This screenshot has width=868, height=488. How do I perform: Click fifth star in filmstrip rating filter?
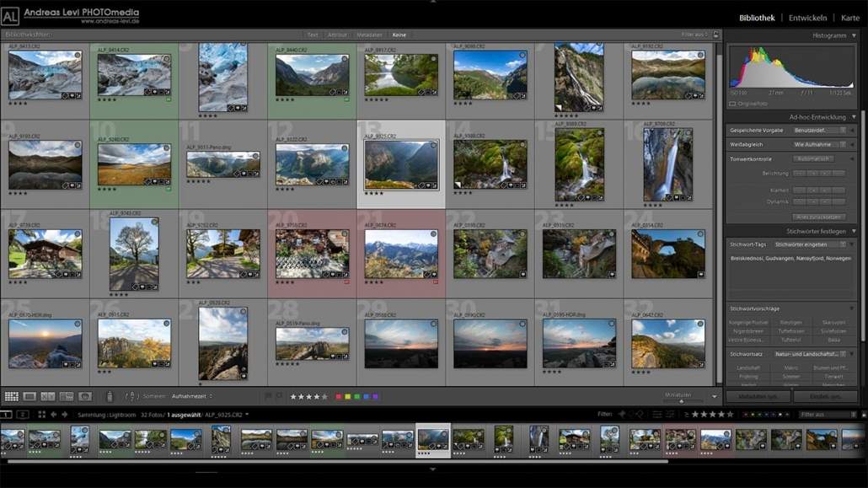(730, 415)
